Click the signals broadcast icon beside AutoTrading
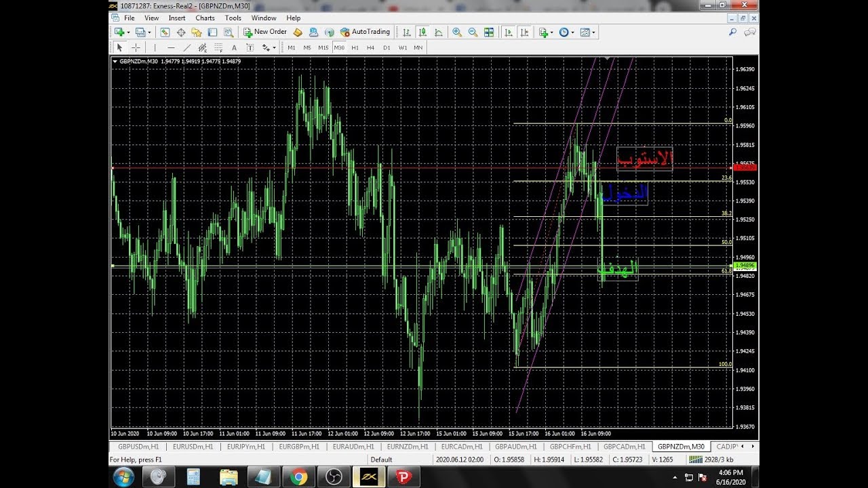The width and height of the screenshot is (868, 488). point(330,32)
